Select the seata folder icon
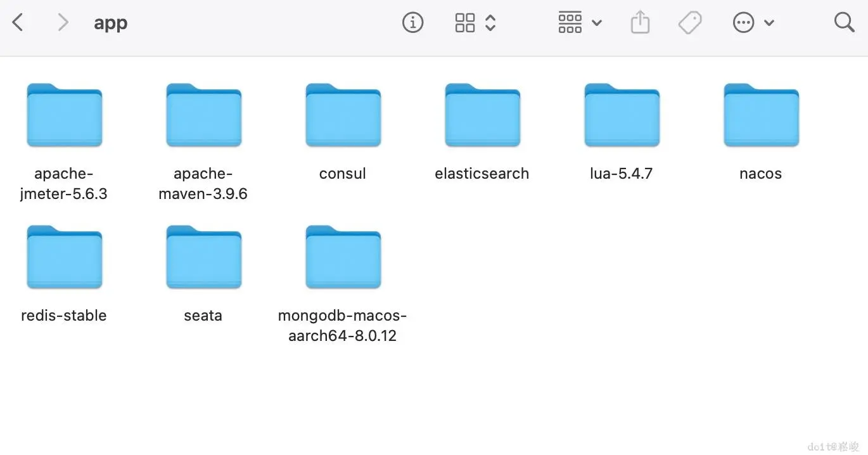This screenshot has width=868, height=455. tap(203, 257)
